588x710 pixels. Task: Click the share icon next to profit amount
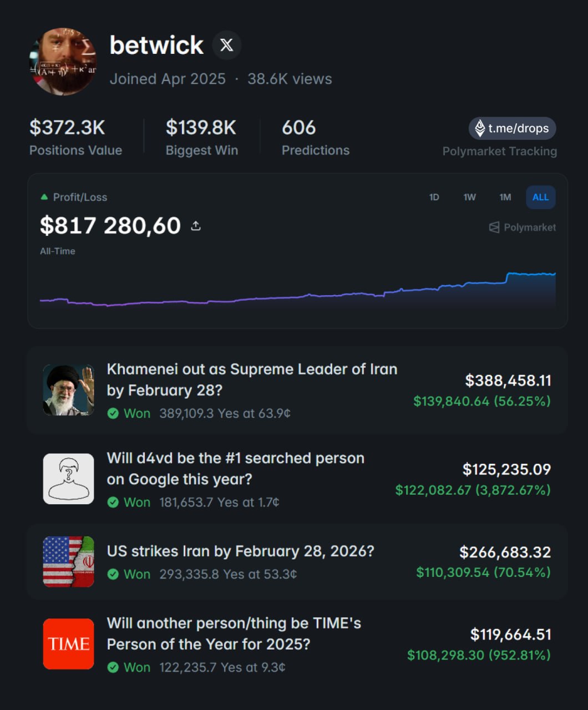coord(196,226)
